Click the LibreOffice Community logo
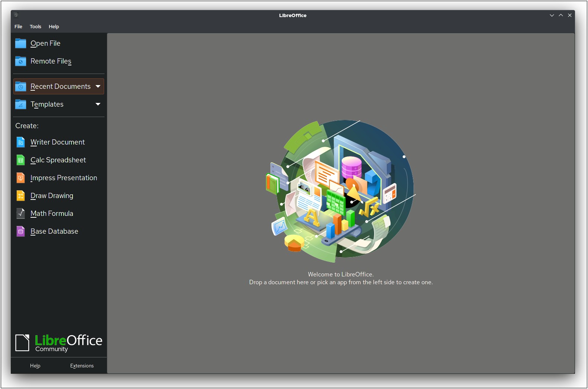Screen dimensions: 588x389 click(59, 343)
